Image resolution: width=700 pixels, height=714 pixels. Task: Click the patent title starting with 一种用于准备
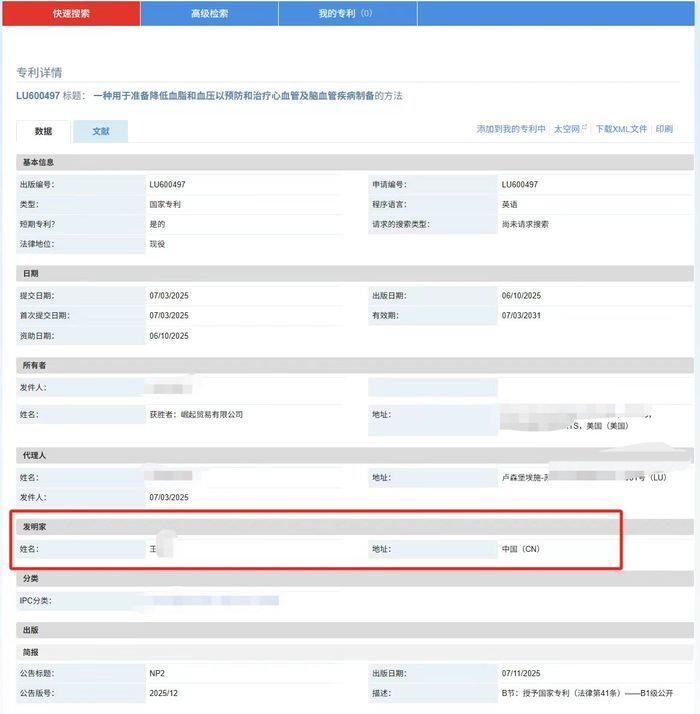pos(247,96)
